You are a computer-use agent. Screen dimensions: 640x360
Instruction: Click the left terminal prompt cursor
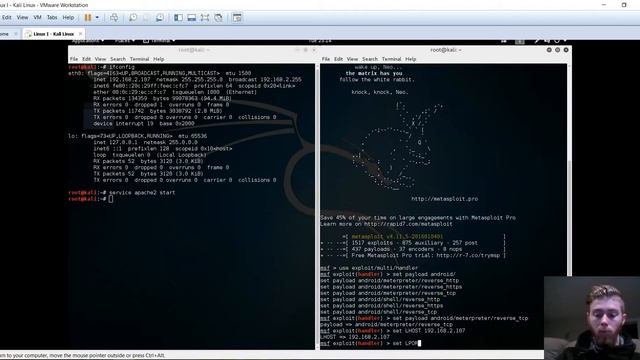tap(111, 199)
